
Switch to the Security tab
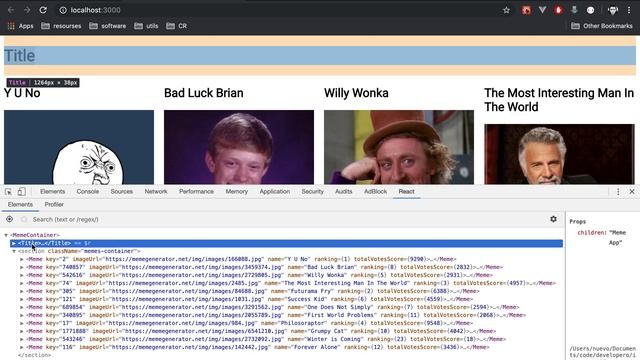pos(313,191)
